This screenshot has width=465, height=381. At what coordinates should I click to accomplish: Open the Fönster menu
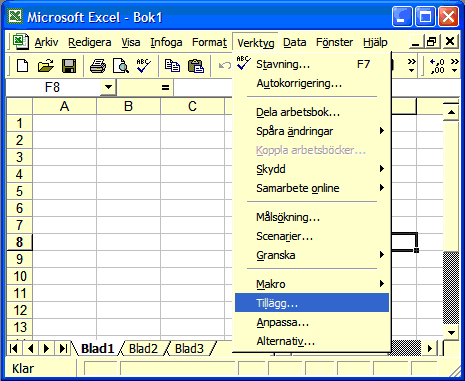click(x=334, y=42)
